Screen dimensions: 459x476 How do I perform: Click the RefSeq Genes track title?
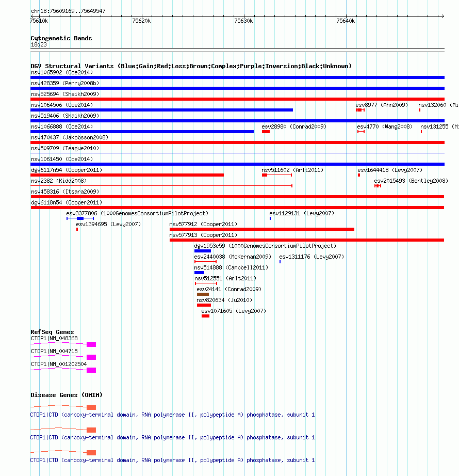tap(52, 332)
